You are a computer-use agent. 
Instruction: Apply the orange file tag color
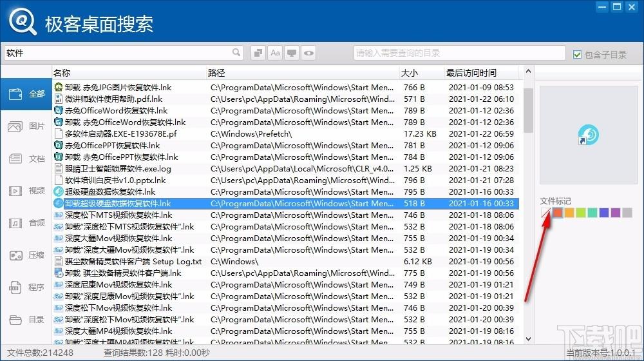[x=569, y=213]
